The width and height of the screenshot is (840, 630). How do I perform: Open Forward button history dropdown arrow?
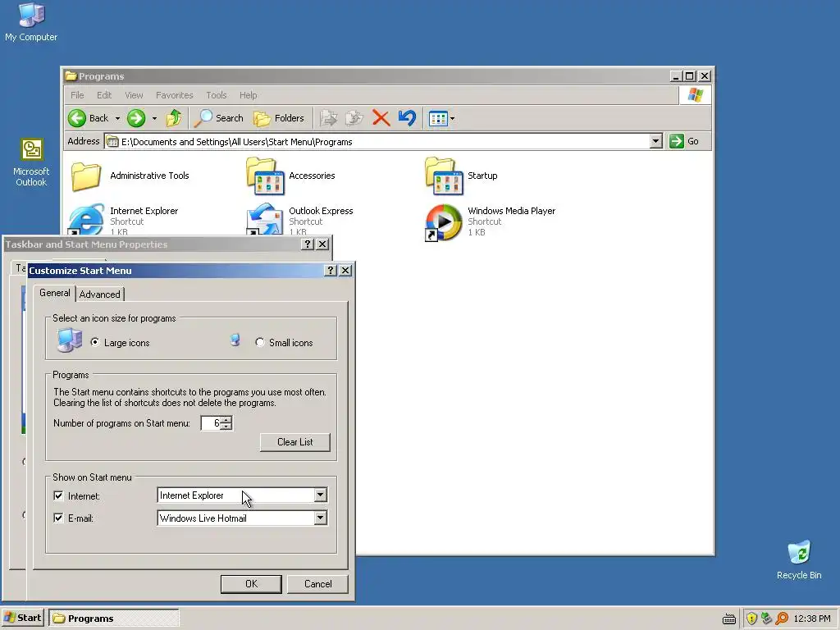click(x=154, y=118)
